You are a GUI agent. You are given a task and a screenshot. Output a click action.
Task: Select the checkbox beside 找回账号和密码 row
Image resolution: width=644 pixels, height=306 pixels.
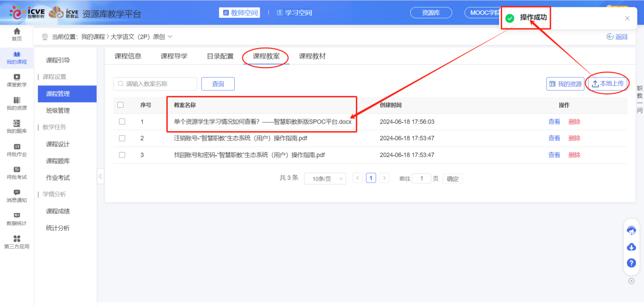(x=122, y=155)
